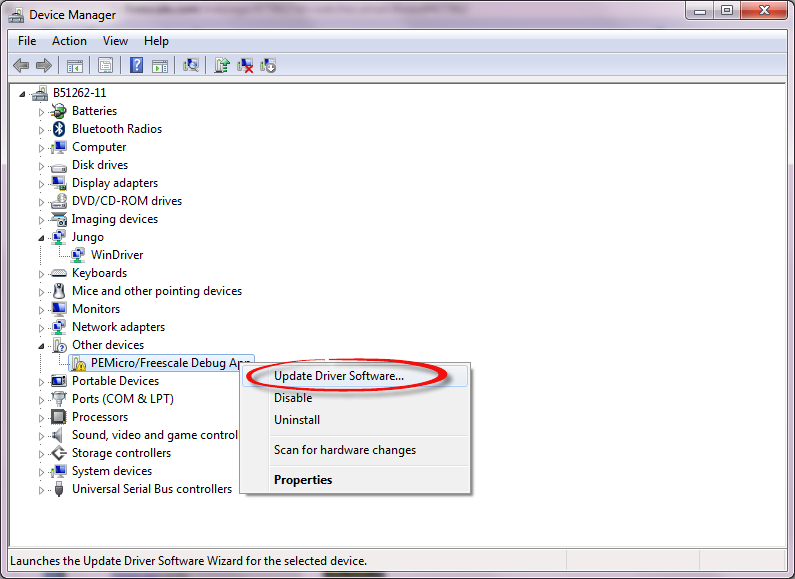Screen dimensions: 795x579
Task: Click the Forward arrow toolbar icon
Action: click(44, 65)
